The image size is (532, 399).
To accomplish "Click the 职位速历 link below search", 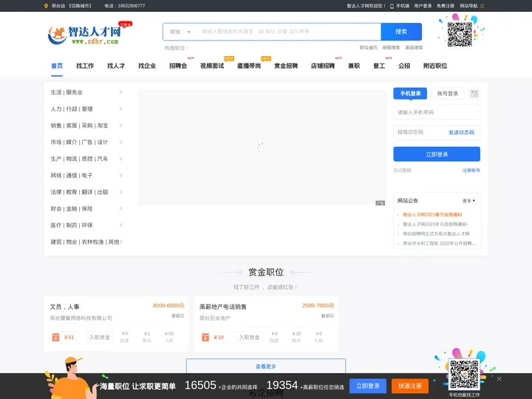I will click(x=369, y=48).
